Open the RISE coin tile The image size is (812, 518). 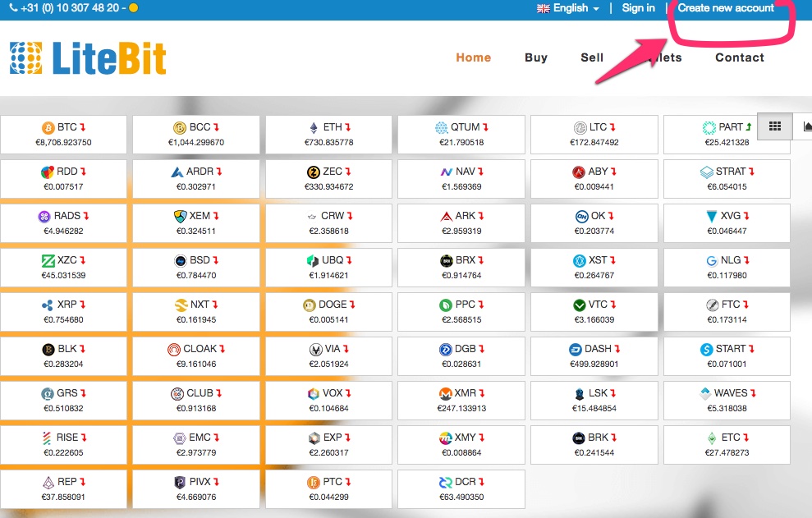(63, 444)
